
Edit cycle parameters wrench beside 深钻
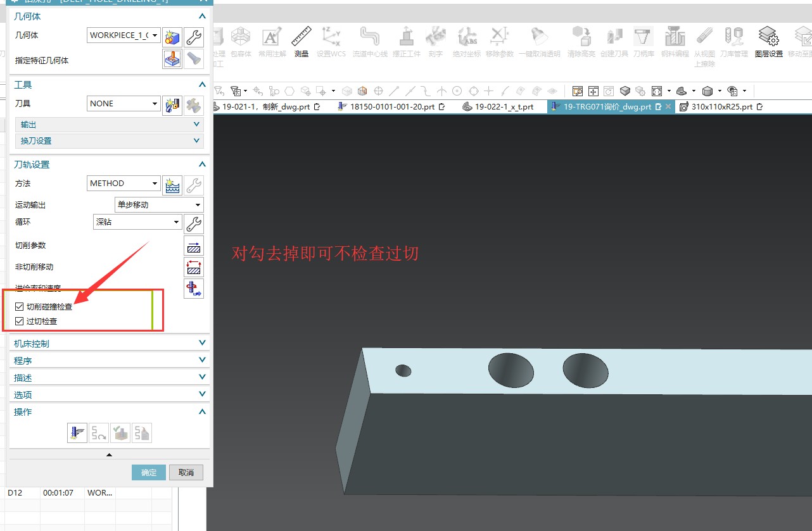click(x=194, y=223)
